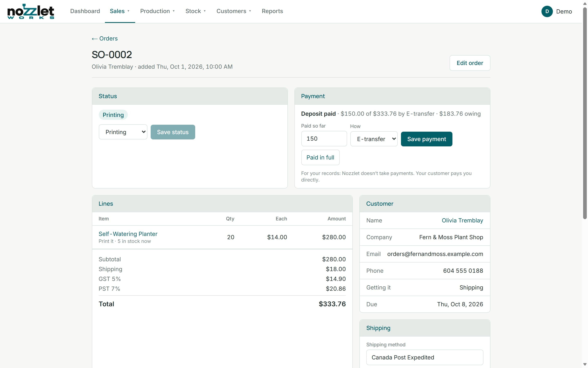Screen dimensions: 588x368
Task: Expand the Sales menu
Action: click(120, 11)
